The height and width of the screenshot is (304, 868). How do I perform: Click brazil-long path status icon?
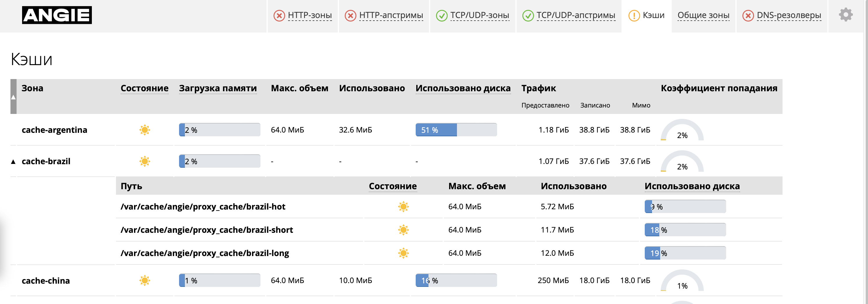pos(403,253)
